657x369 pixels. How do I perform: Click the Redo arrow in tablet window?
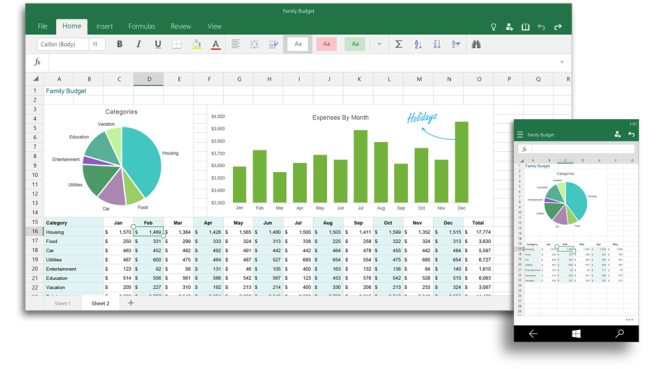click(558, 27)
